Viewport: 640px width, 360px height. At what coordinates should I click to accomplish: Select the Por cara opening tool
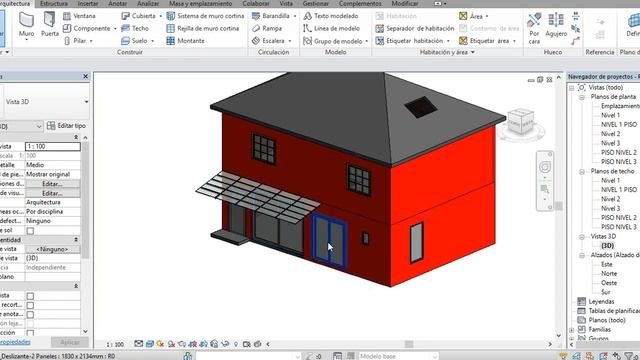(x=534, y=28)
